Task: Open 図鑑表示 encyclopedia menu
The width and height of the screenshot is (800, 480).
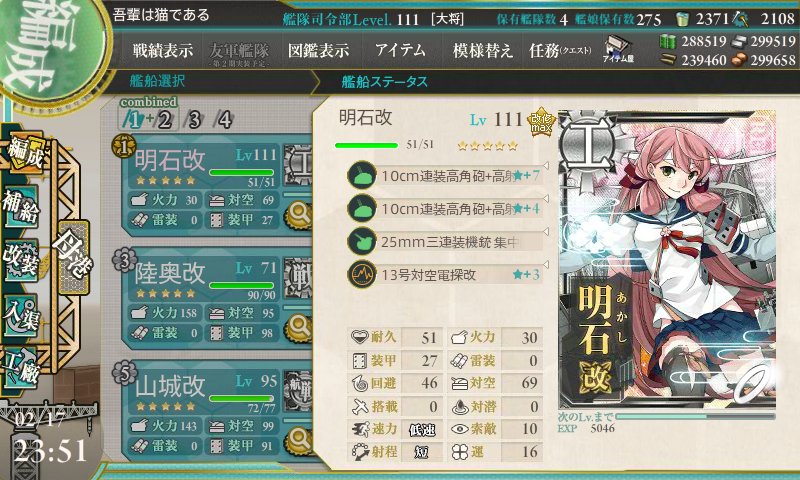Action: coord(318,50)
